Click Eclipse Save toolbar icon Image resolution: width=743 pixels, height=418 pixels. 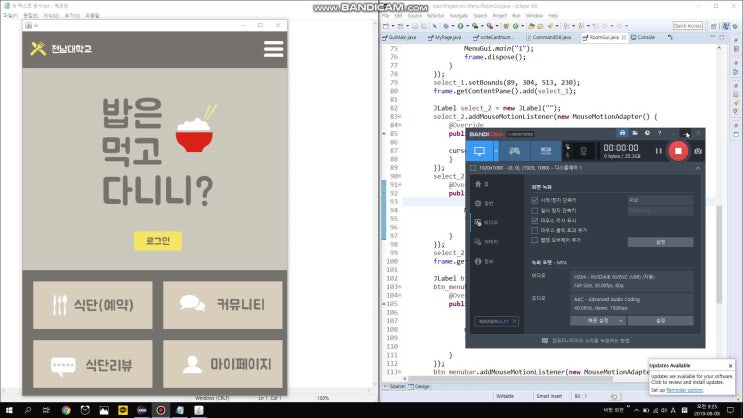(415, 26)
